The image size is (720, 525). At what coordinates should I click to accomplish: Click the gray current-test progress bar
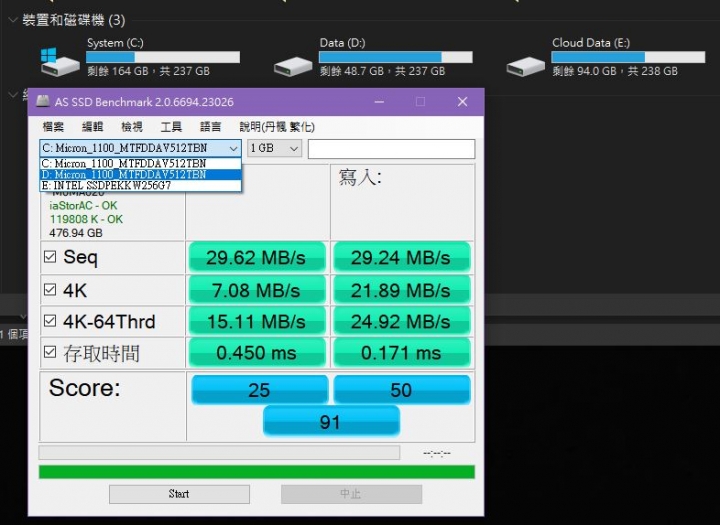219,452
